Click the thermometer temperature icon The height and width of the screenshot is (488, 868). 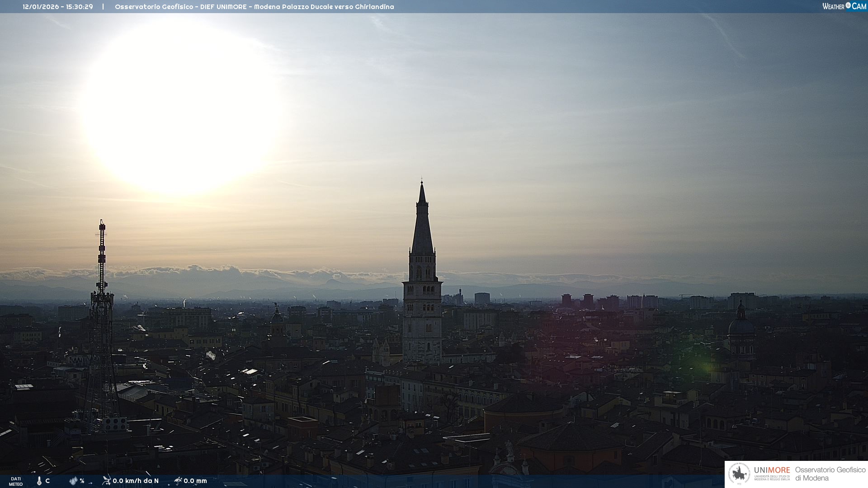[x=39, y=481]
